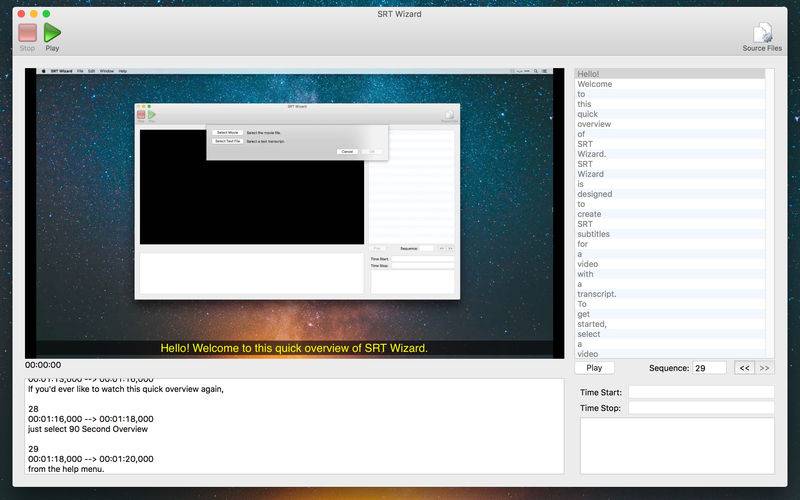Open the Source Files chooser
This screenshot has height=500, width=800.
tap(762, 37)
